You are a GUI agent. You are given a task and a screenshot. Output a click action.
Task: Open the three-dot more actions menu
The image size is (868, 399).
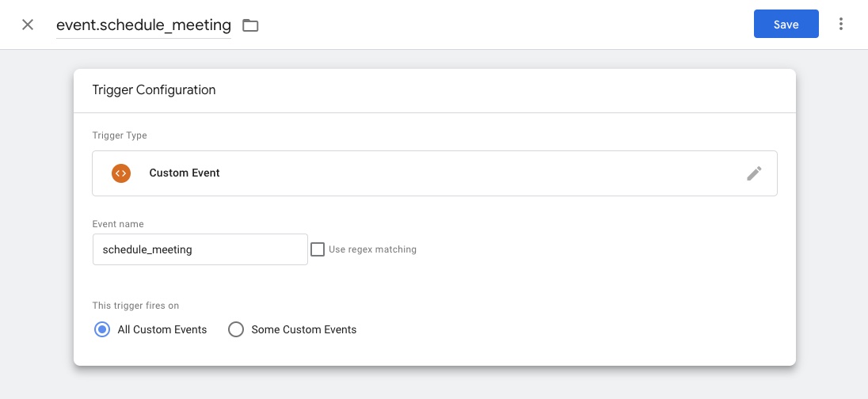(841, 25)
